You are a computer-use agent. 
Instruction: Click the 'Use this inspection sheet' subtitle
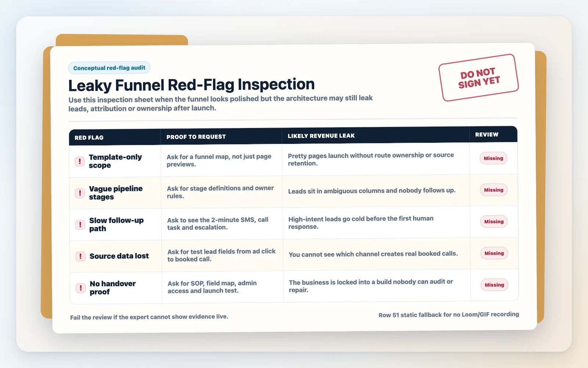coord(220,103)
